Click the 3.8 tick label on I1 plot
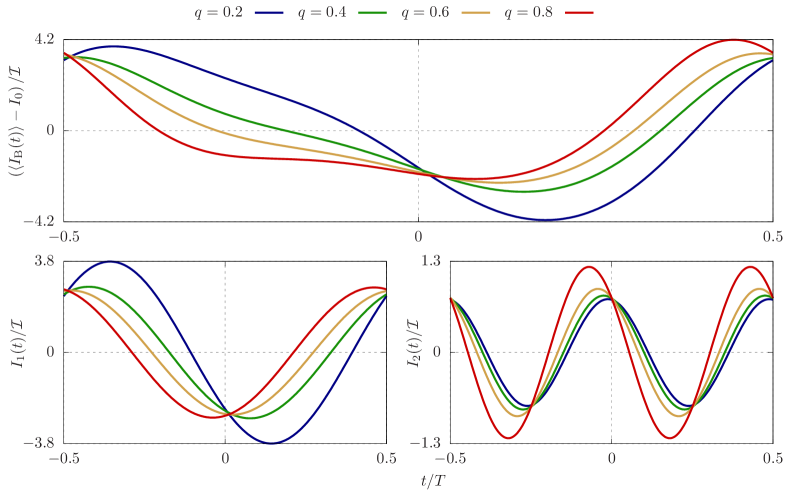Screen dimensions: 797x493 [x=44, y=261]
